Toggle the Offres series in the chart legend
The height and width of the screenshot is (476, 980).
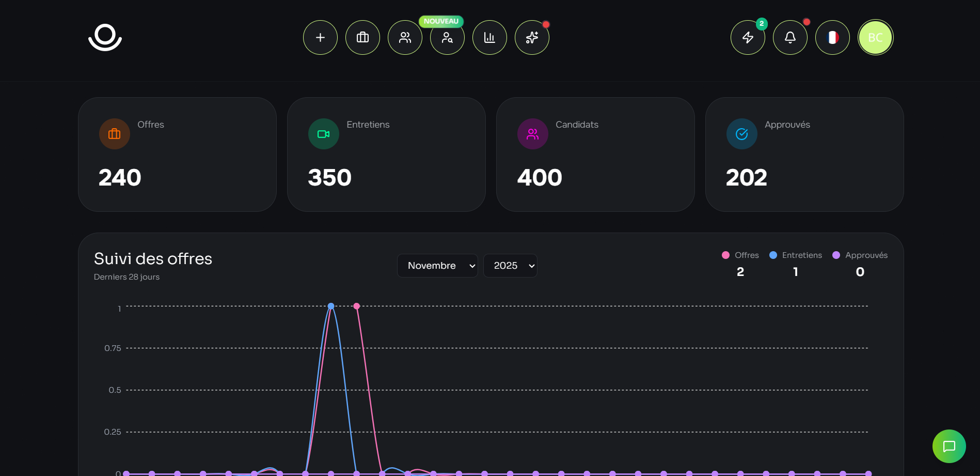point(741,255)
